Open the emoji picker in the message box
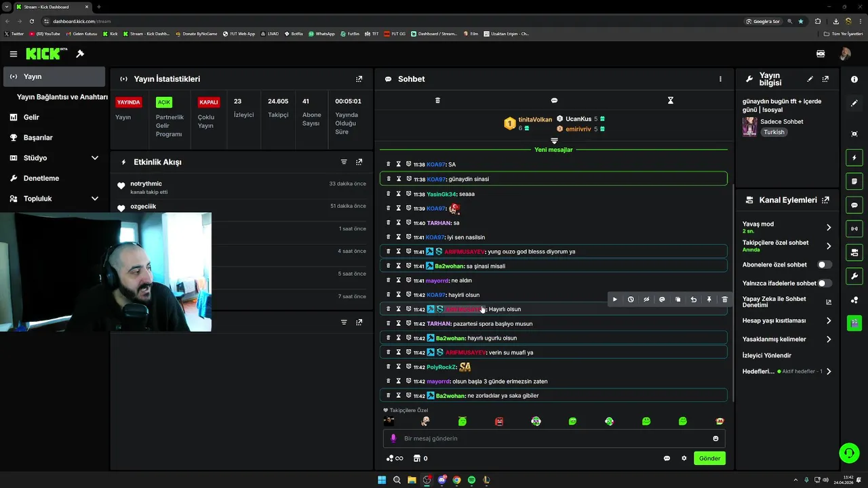 [715, 439]
